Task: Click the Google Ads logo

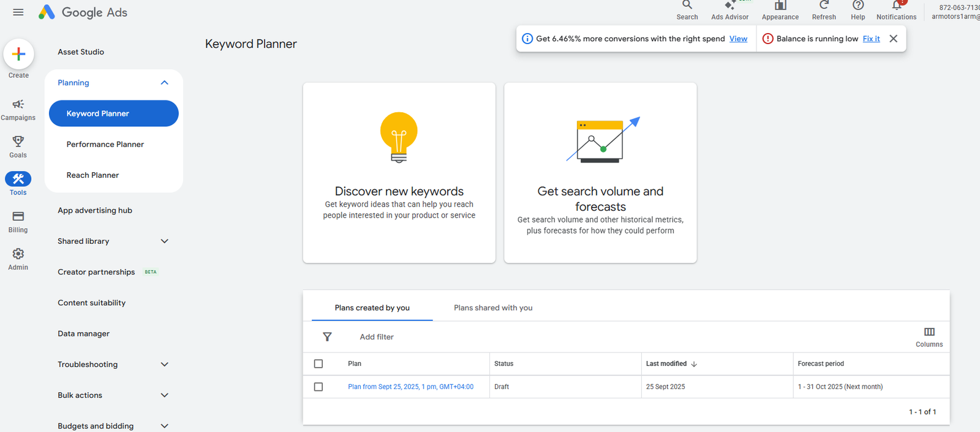Action: (83, 12)
